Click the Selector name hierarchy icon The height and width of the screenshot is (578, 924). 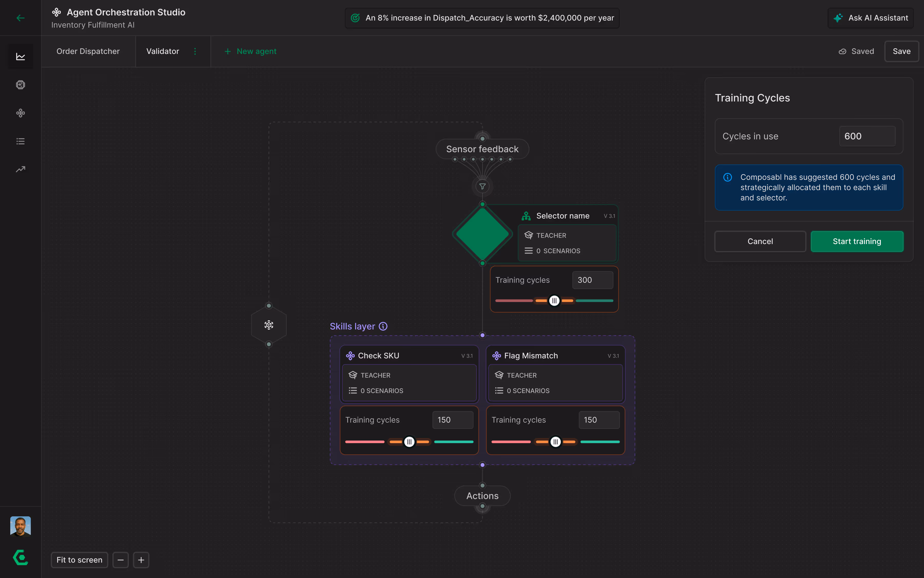(526, 216)
